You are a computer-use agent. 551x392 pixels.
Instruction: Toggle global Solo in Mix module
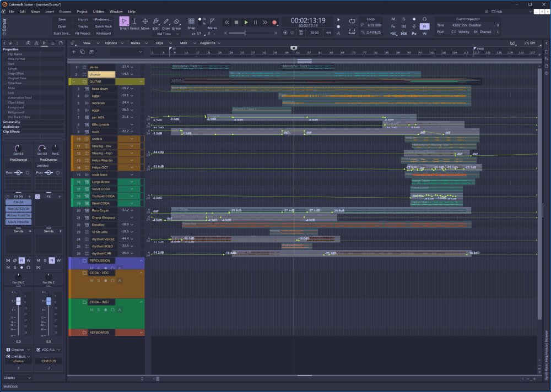click(403, 19)
